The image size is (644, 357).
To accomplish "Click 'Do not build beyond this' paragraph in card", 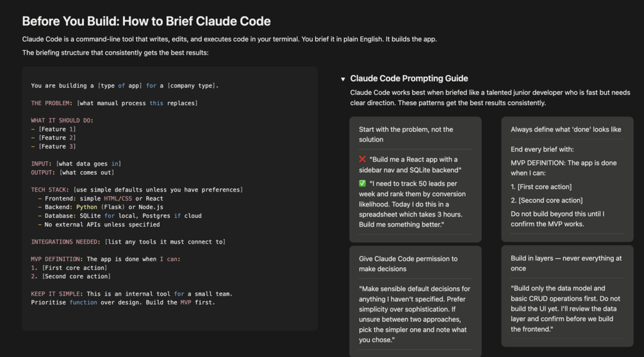I will (557, 219).
